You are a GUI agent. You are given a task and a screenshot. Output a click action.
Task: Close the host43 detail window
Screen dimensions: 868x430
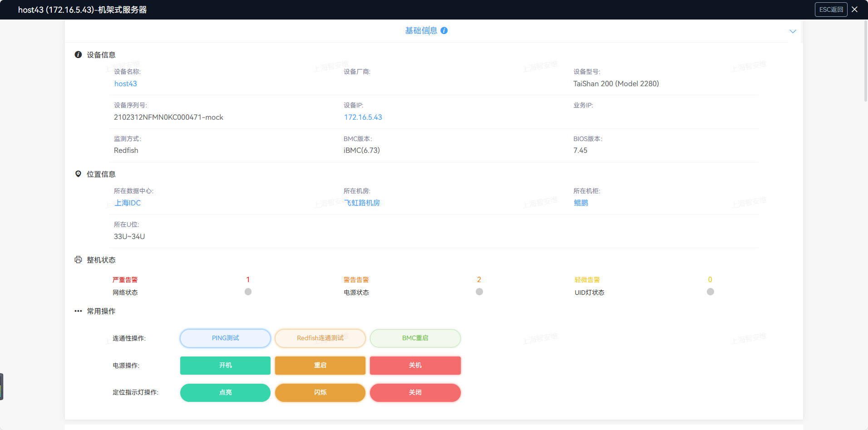(x=854, y=10)
